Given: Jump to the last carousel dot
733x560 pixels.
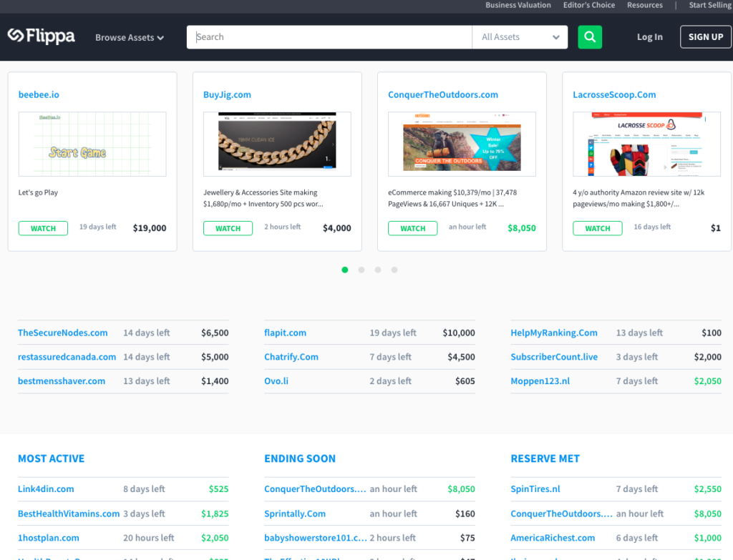Looking at the screenshot, I should coord(394,270).
